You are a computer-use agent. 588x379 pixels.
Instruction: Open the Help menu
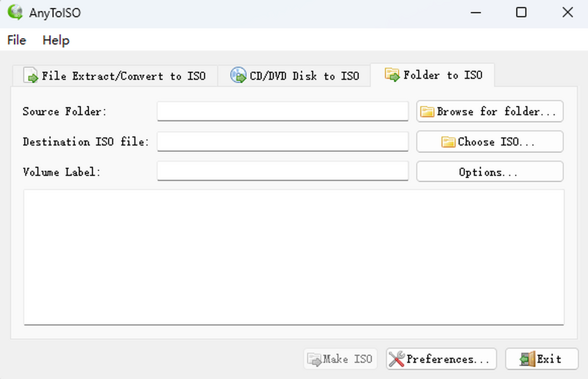56,40
